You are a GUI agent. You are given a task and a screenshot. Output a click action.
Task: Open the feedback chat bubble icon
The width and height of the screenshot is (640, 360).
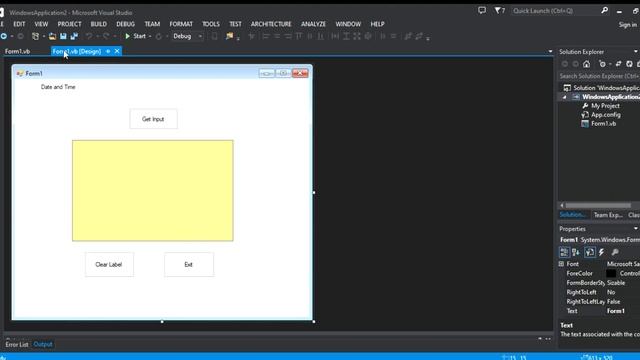[x=482, y=10]
